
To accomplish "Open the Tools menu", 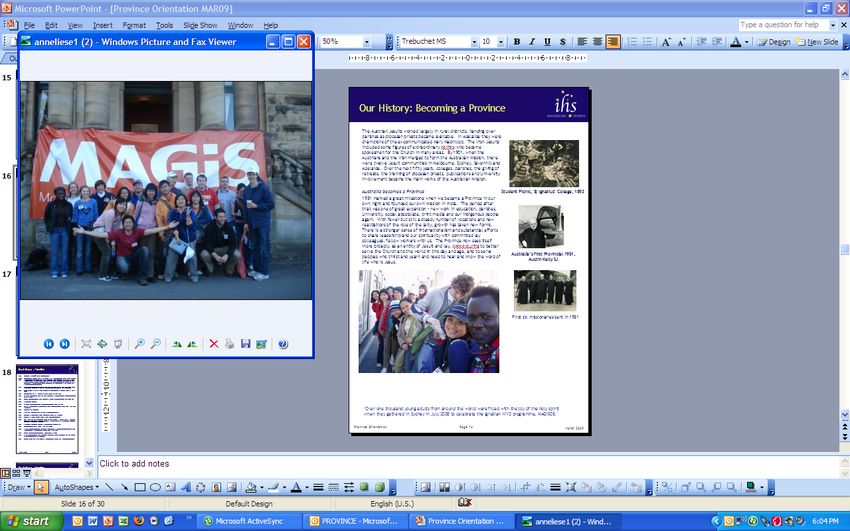I will tap(164, 25).
